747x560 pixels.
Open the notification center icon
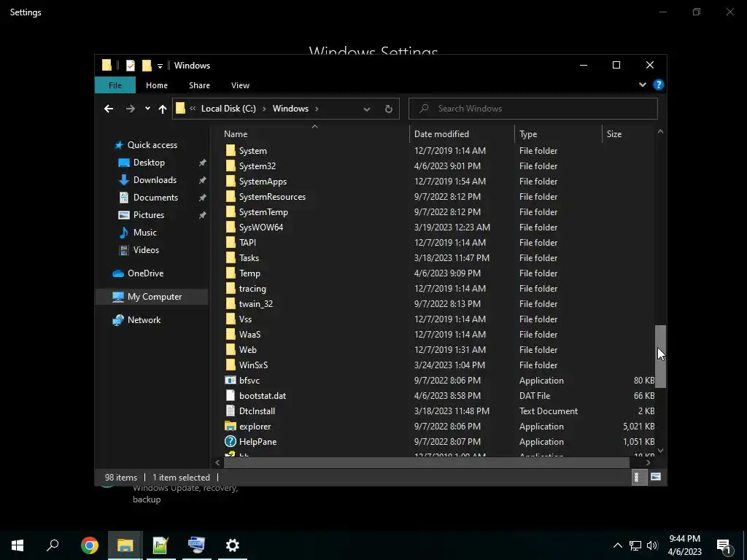(724, 545)
